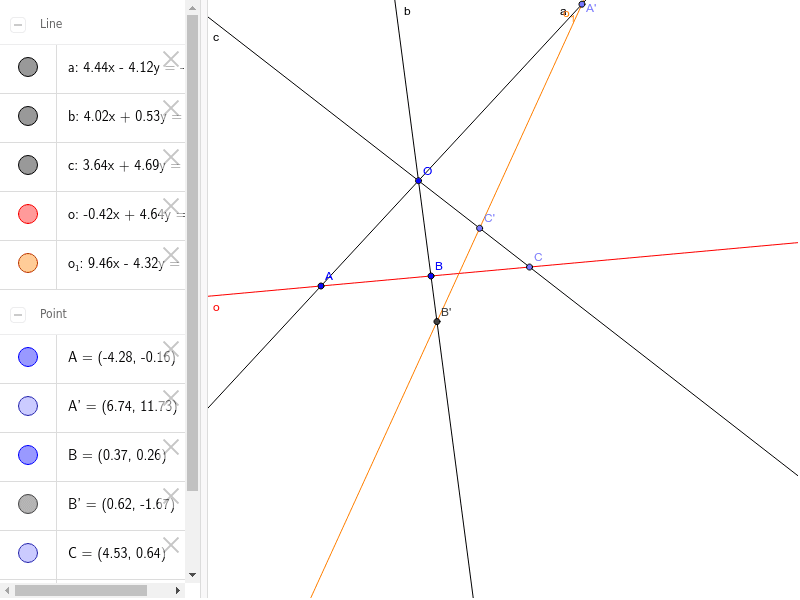The image size is (800, 600).
Task: Select point B' in the graphics view
Action: pos(437,321)
